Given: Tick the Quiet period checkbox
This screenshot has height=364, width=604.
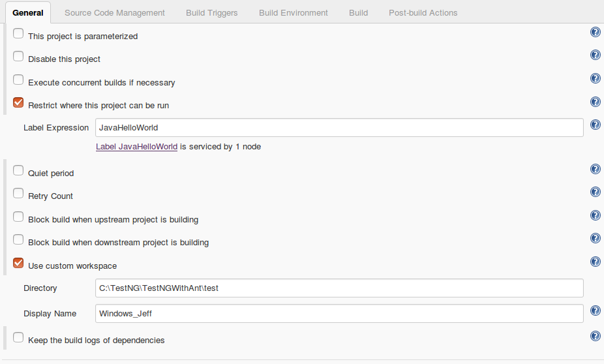Looking at the screenshot, I should click(x=18, y=171).
